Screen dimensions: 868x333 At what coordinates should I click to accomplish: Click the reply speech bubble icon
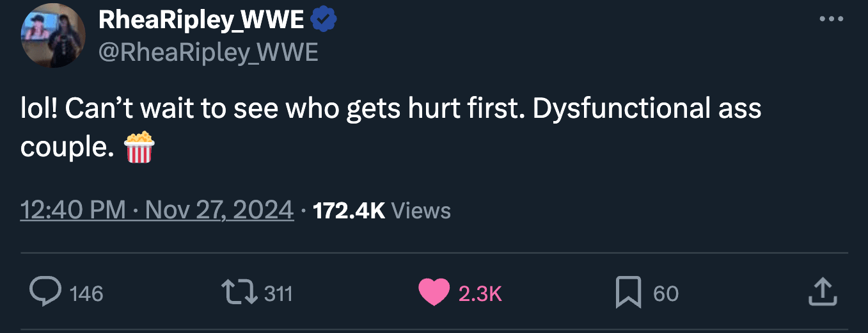pos(44,293)
